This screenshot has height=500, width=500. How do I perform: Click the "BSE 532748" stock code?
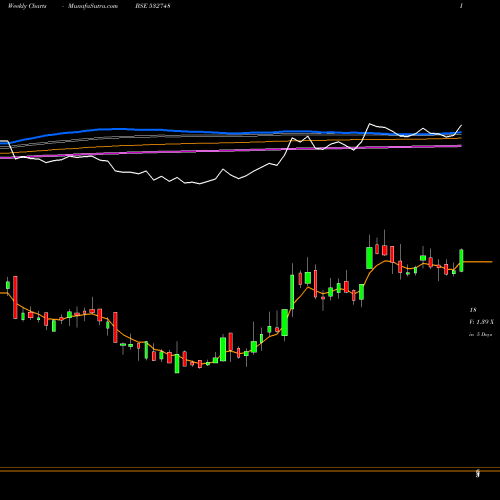tap(153, 6)
